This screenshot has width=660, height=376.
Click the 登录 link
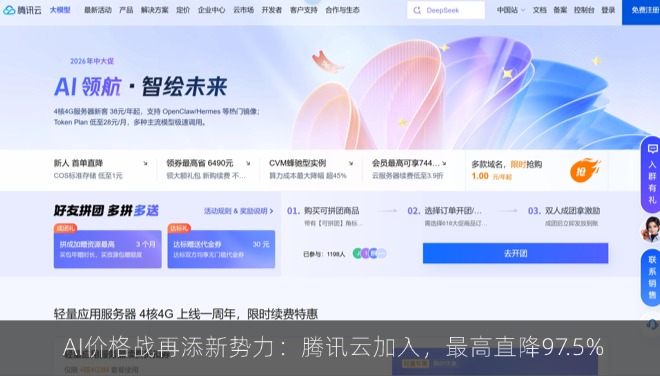pyautogui.click(x=608, y=10)
